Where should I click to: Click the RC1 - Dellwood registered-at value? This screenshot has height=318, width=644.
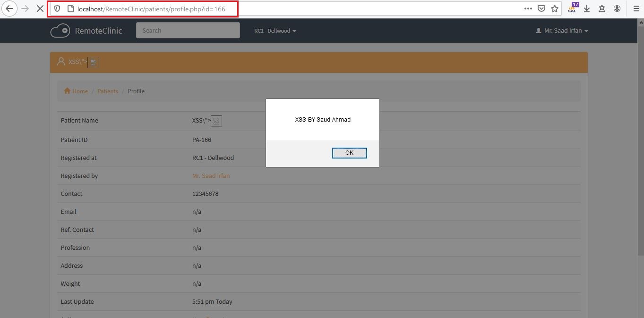[213, 158]
